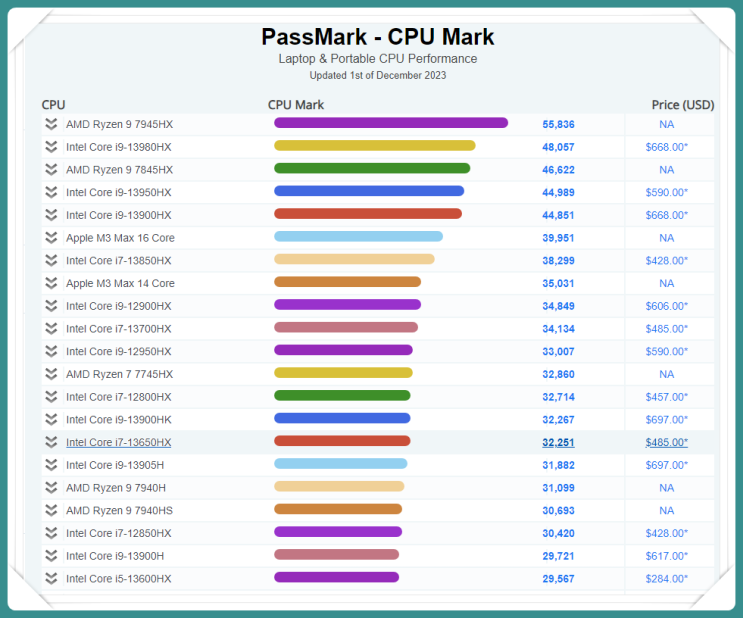The image size is (743, 618).
Task: Click the underlined $485.00* price for i7-13650HX
Action: click(x=666, y=442)
